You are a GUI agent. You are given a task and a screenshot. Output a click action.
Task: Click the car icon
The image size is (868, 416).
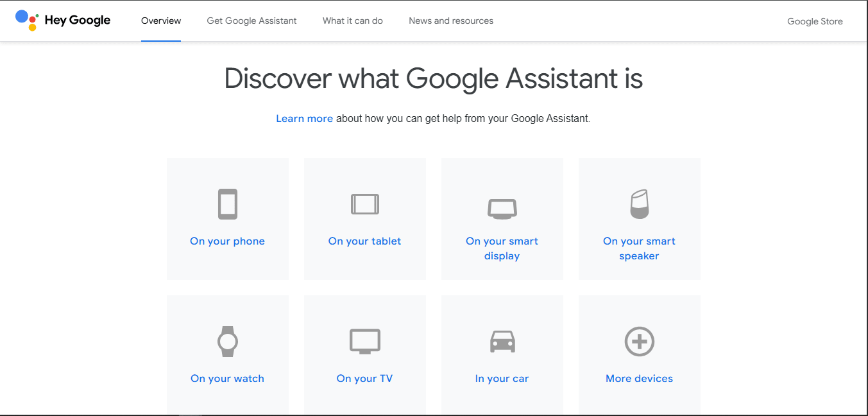tap(502, 341)
